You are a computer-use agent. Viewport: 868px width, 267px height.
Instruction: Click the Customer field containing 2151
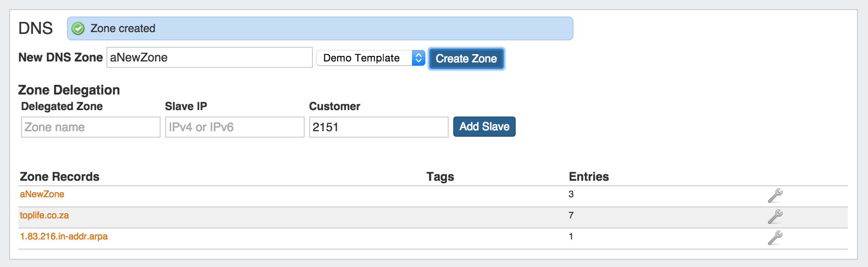click(x=378, y=127)
